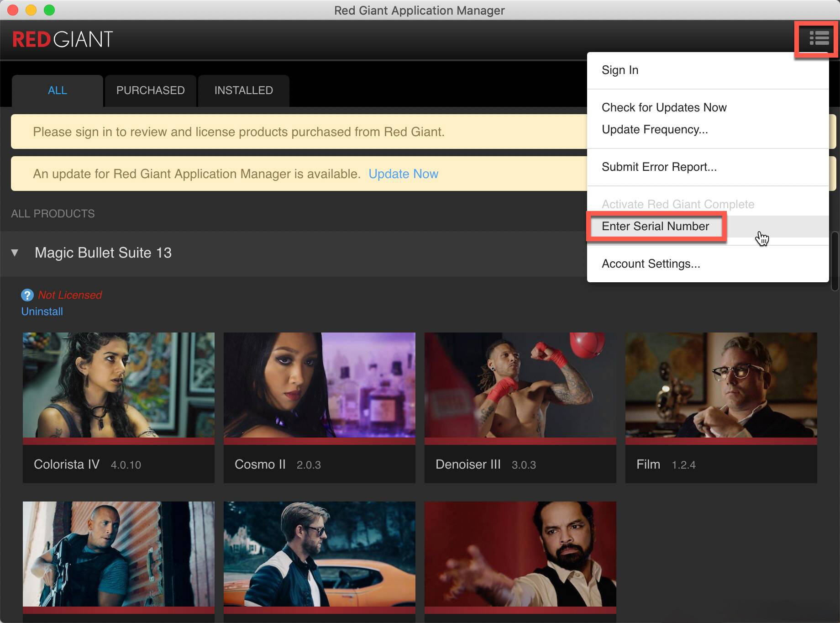Switch to the INSTALLED tab

pyautogui.click(x=243, y=90)
